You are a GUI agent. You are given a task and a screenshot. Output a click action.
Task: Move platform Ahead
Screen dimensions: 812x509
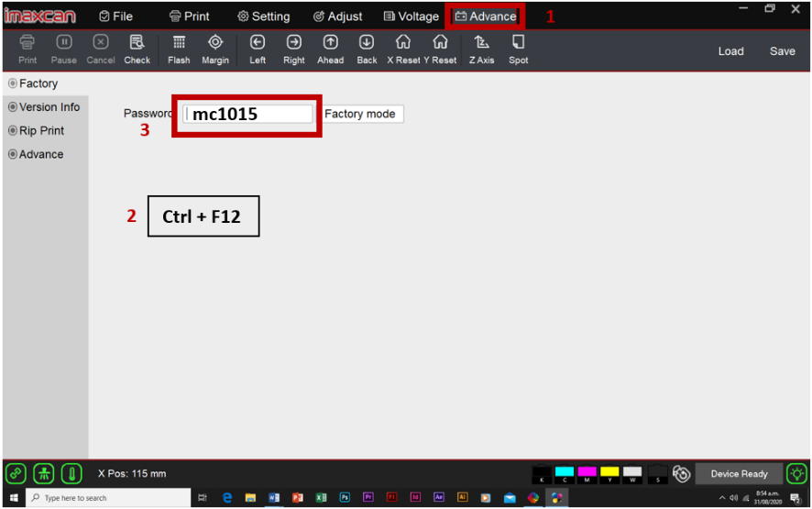click(x=331, y=50)
